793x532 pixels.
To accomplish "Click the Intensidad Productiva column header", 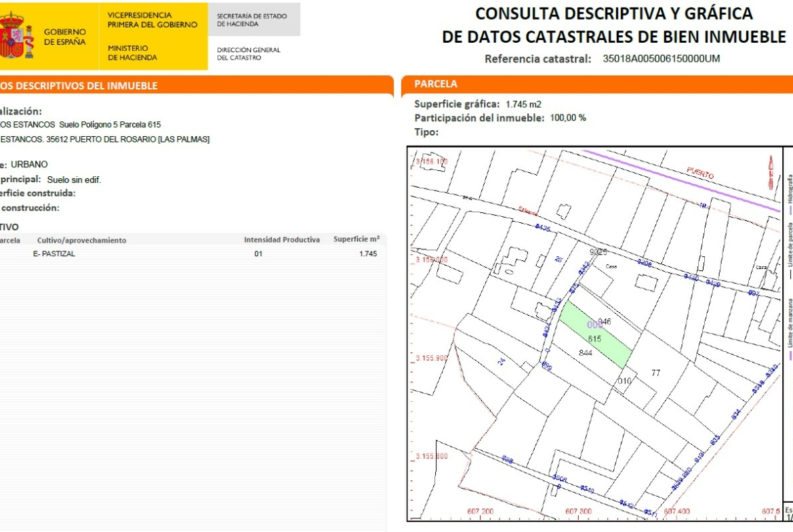I will tap(281, 240).
